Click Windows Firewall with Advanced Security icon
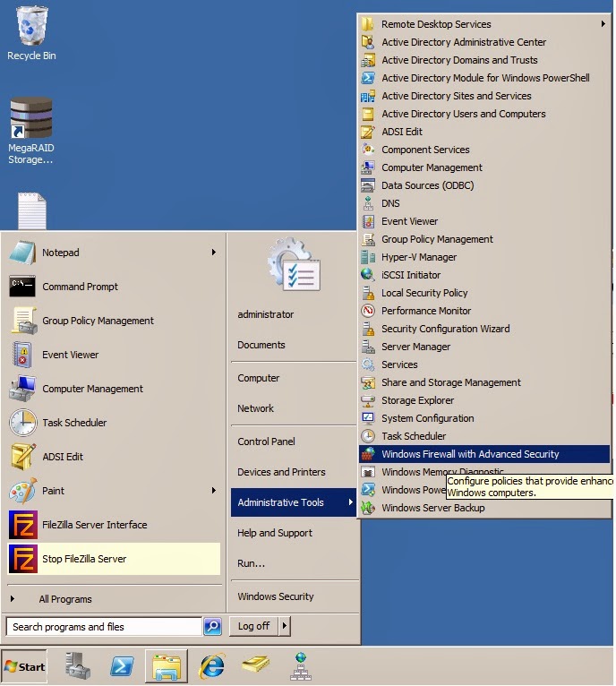This screenshot has height=686, width=616. click(x=368, y=454)
